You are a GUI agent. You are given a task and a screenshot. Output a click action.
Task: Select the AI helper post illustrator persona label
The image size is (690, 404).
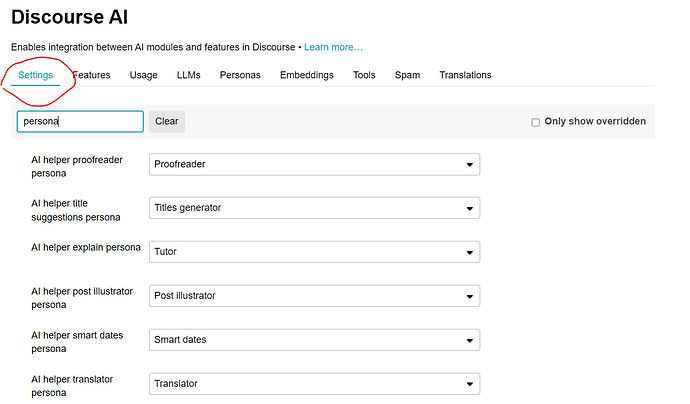(81, 298)
